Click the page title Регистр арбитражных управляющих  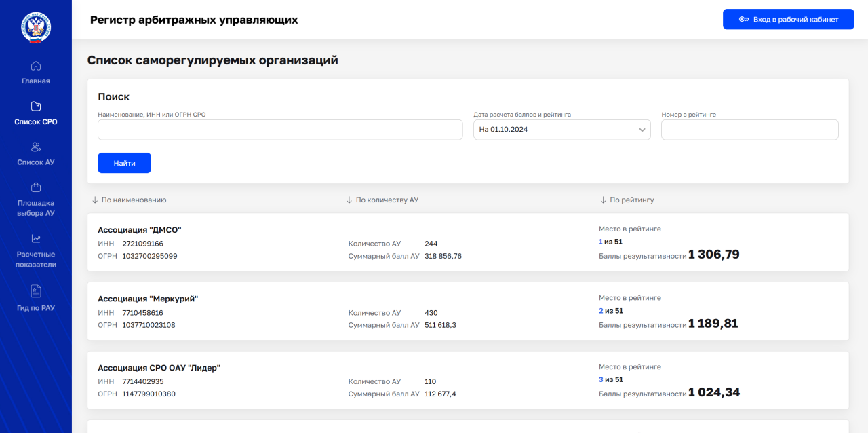pos(194,20)
